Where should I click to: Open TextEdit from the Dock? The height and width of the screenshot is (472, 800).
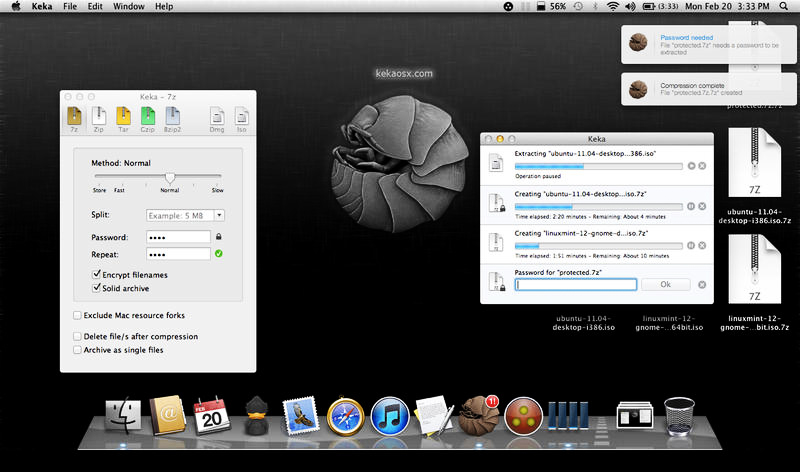coord(434,416)
